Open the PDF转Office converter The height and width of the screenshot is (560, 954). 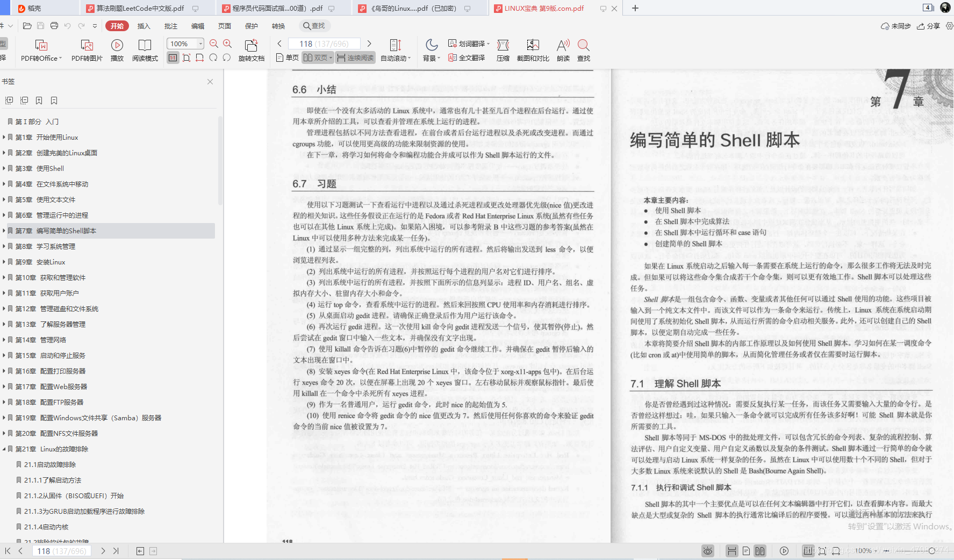(x=41, y=50)
